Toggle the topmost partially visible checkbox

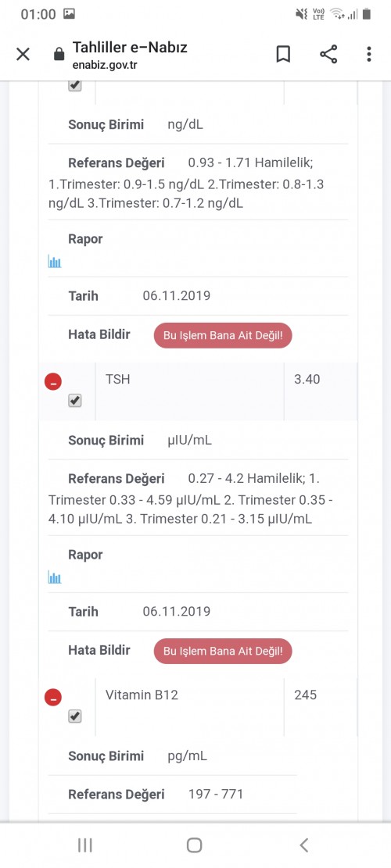click(75, 86)
